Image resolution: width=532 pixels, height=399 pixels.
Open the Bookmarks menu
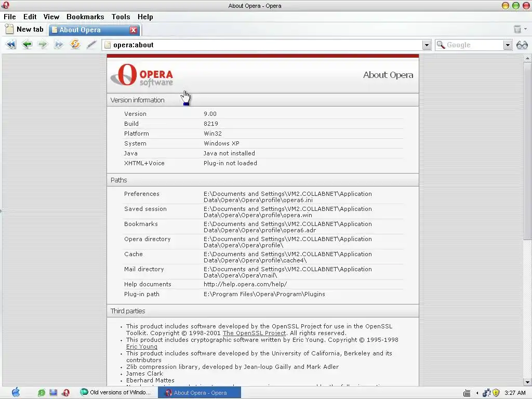point(85,17)
